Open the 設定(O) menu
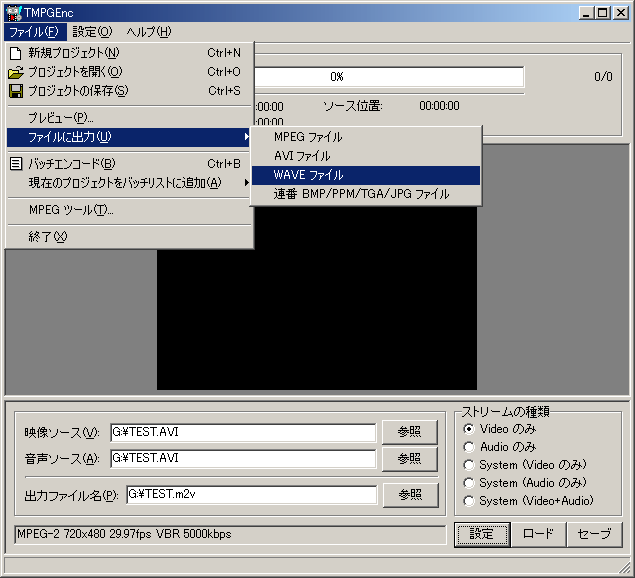Screen dimensions: 635x578 (92, 32)
